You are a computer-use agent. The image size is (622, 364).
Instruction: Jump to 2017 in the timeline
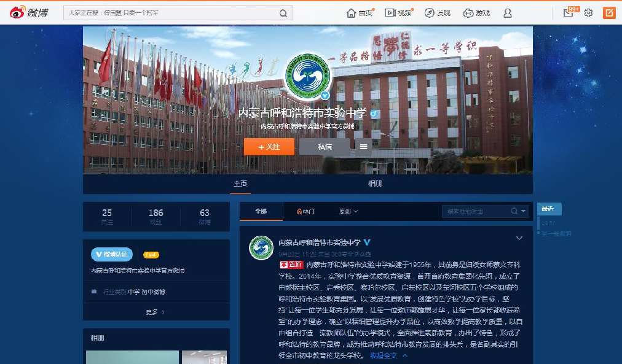point(548,223)
